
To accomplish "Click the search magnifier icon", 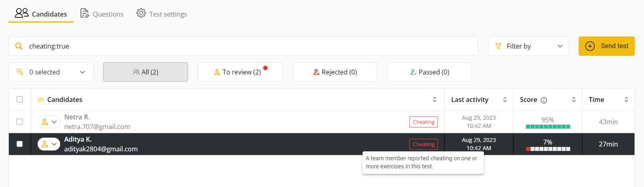I will (18, 46).
